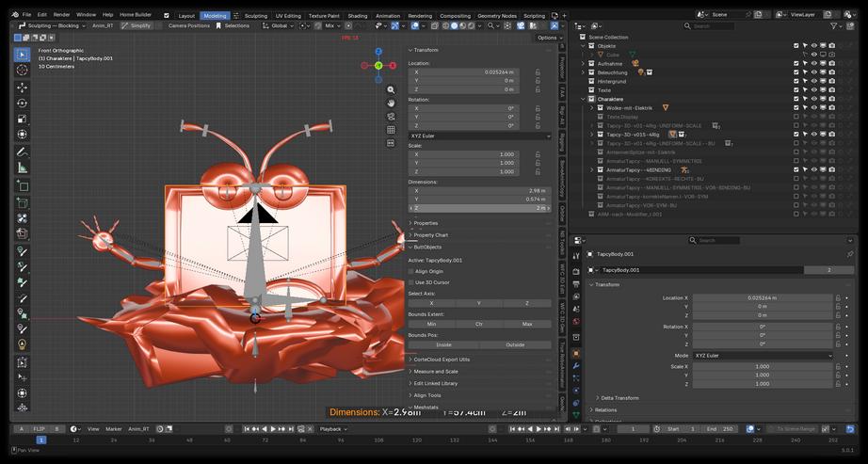Click the FLIP button in the timeline

pyautogui.click(x=39, y=429)
